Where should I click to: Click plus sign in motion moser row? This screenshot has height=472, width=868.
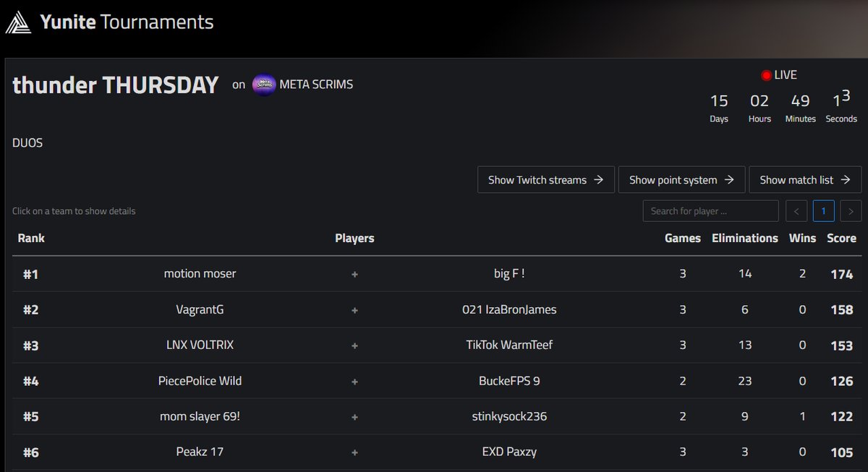point(354,274)
